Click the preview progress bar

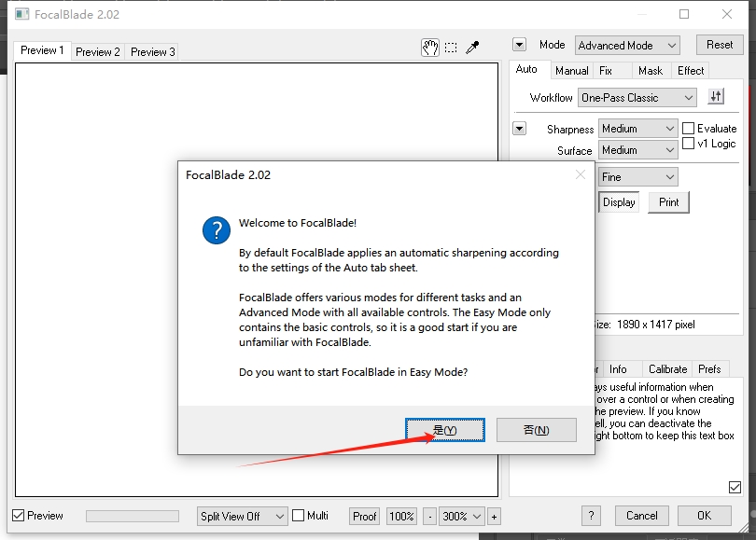(133, 517)
